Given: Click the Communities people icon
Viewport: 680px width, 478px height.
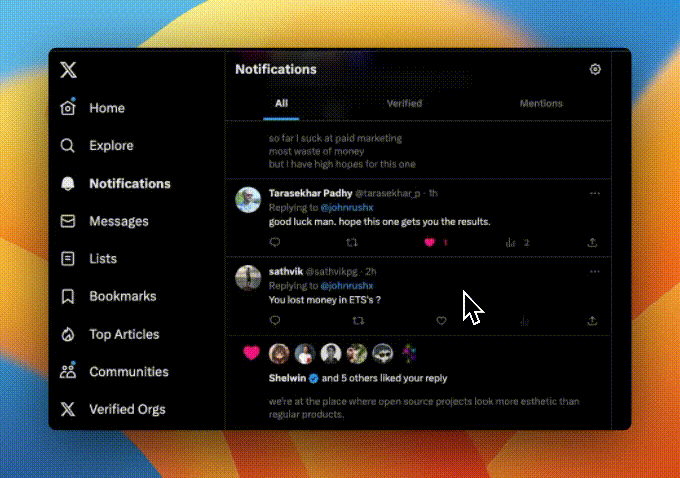Looking at the screenshot, I should 68,371.
